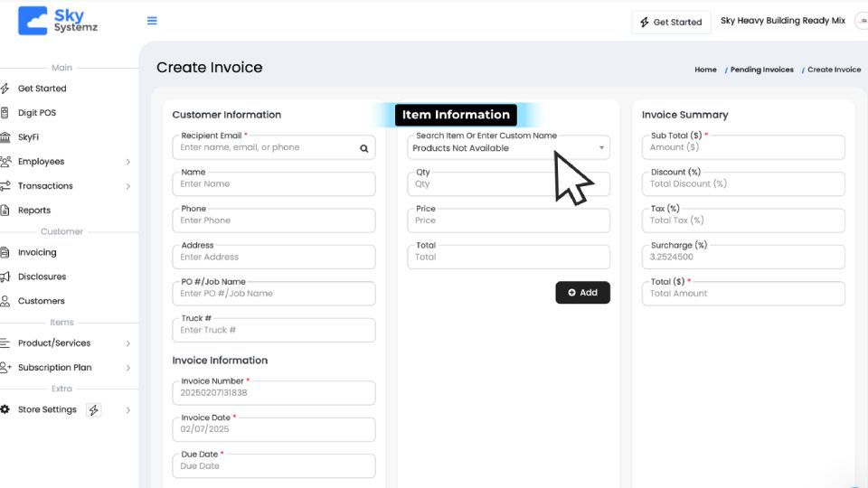Screen dimensions: 868x488
Task: Go to Pending Invoices breadcrumb link
Action: (x=761, y=70)
